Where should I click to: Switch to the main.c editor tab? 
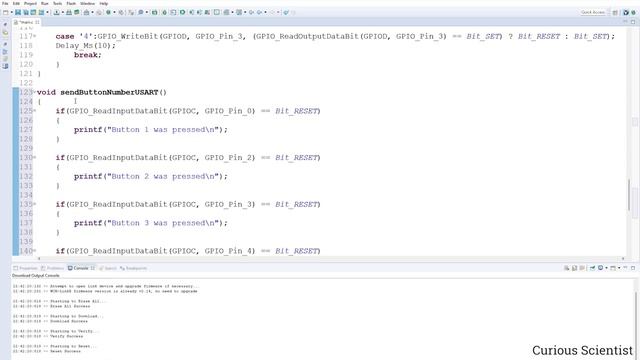(27, 22)
